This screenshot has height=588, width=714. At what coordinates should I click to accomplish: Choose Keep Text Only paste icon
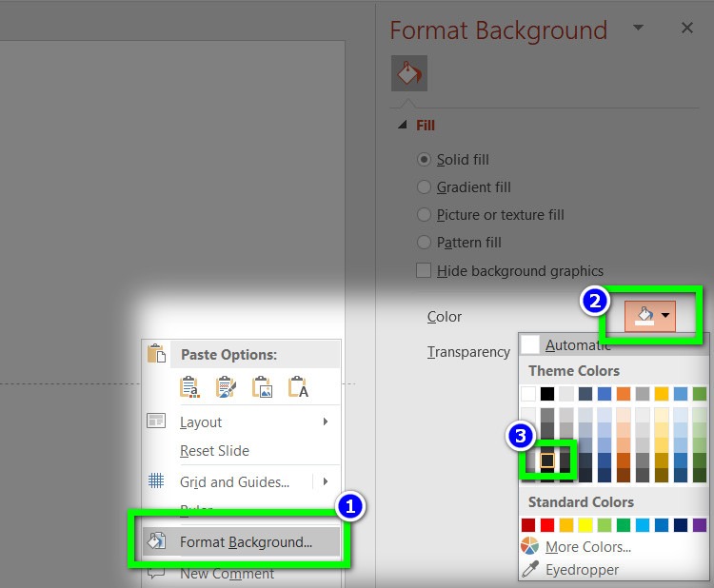pos(299,386)
